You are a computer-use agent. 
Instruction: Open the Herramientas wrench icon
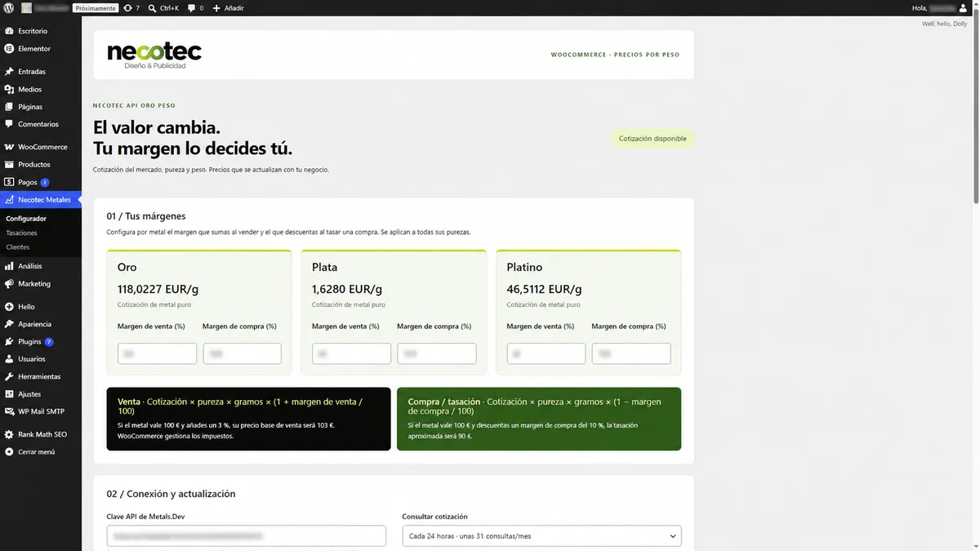[9, 377]
